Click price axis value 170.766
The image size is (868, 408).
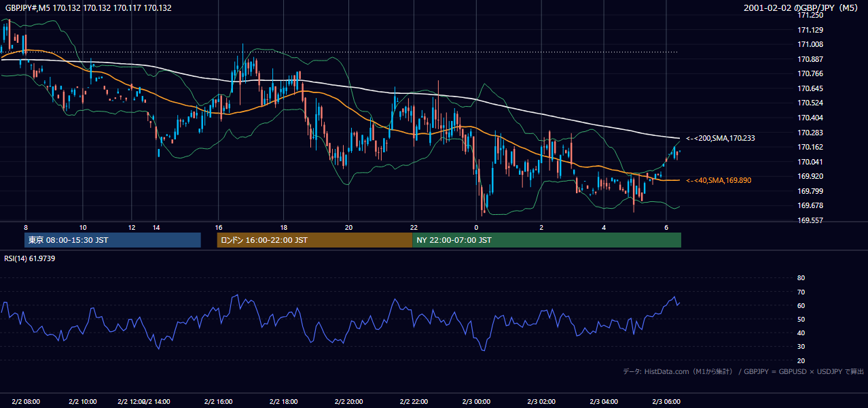tap(810, 73)
